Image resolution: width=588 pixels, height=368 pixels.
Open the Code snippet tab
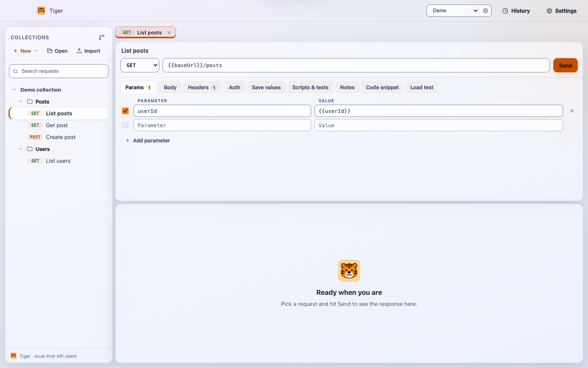tap(383, 88)
